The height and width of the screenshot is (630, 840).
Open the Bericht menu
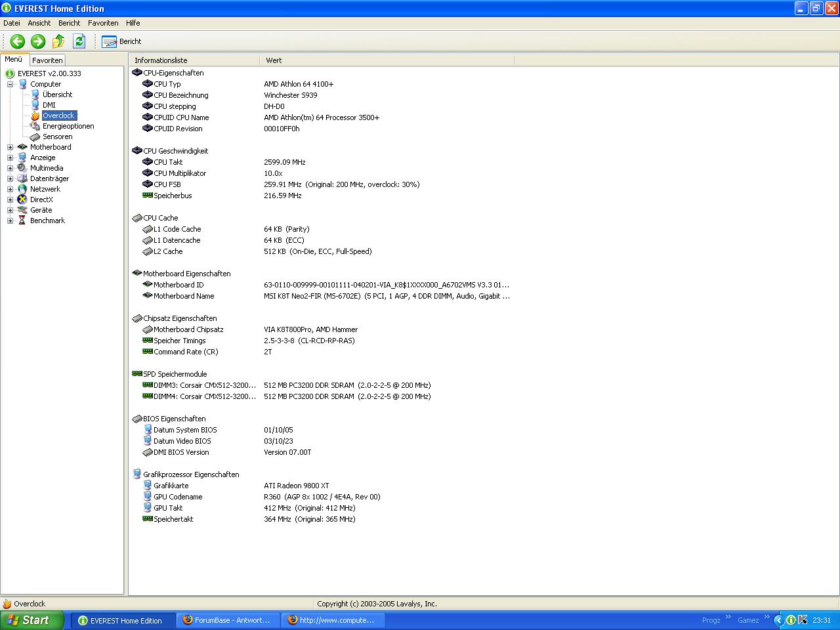click(69, 23)
